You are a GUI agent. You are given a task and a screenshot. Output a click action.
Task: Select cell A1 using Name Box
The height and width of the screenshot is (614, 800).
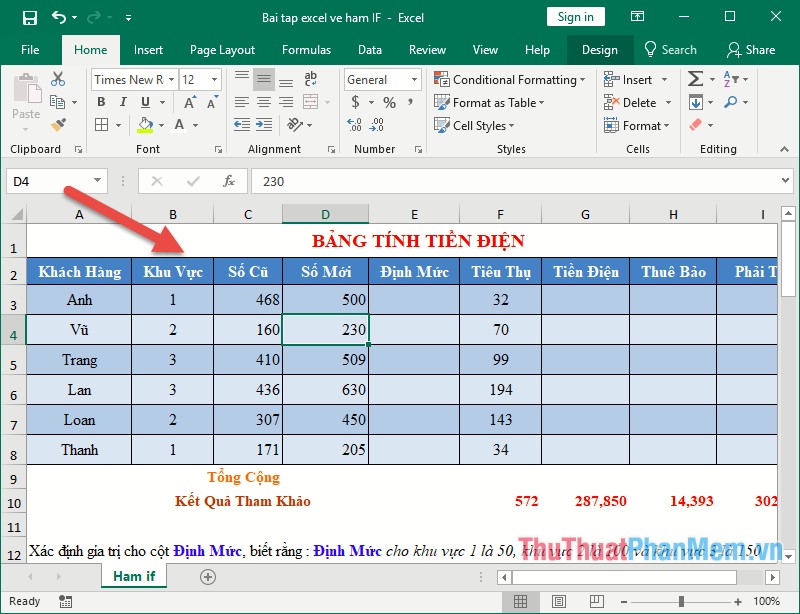pyautogui.click(x=48, y=182)
